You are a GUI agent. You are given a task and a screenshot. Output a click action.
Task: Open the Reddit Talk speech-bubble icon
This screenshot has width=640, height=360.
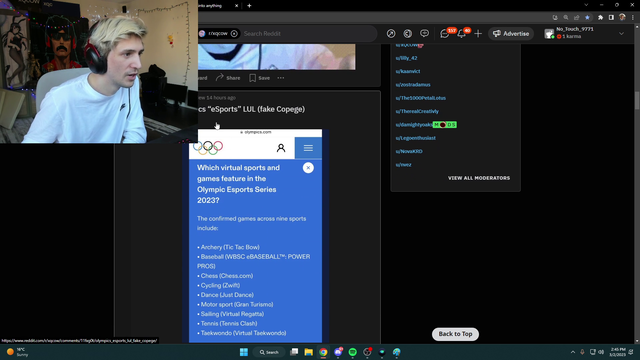pos(424,34)
